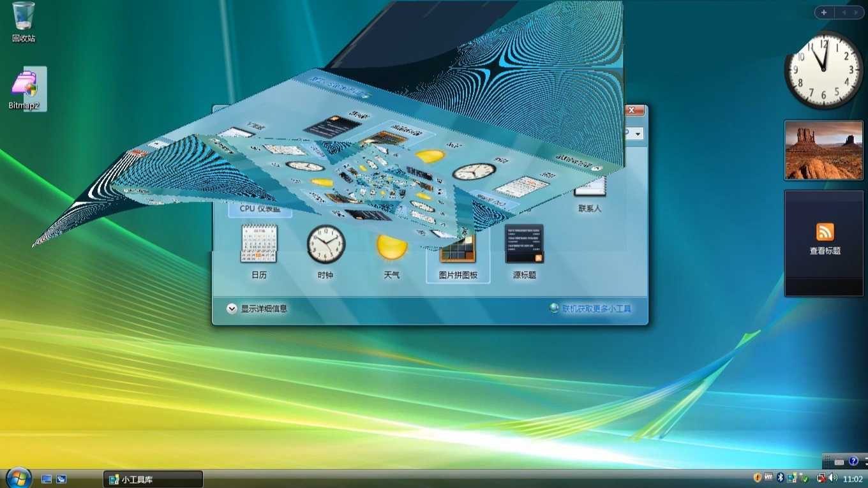868x488 pixels.
Task: Open the Windows Start orb
Action: point(19,478)
